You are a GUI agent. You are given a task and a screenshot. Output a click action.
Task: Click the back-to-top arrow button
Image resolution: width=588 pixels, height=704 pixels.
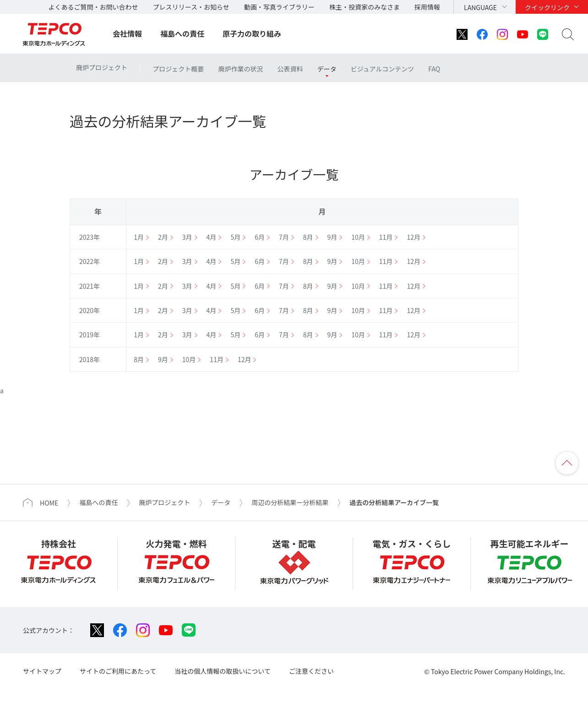(567, 463)
